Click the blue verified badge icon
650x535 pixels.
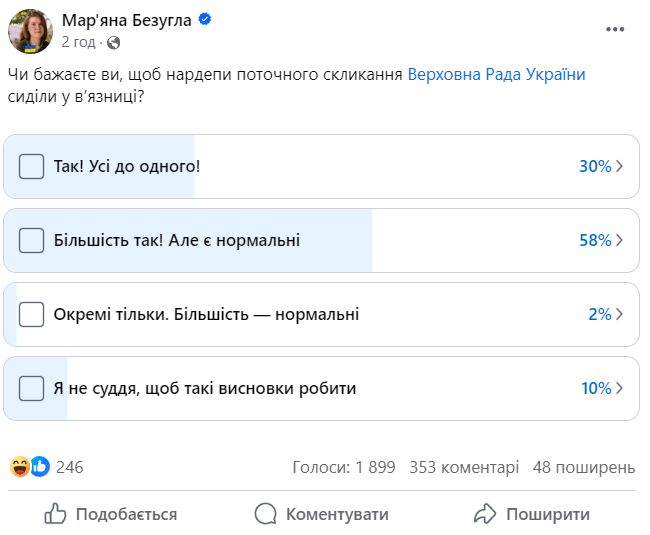pos(205,20)
